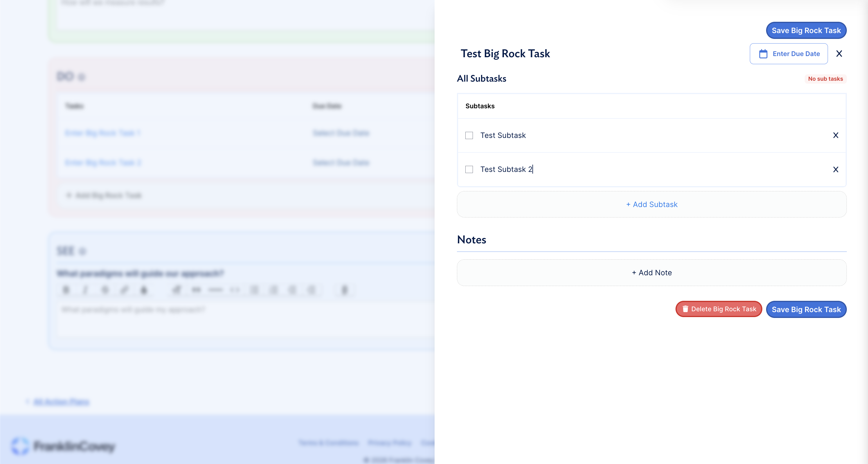This screenshot has width=868, height=464.
Task: Click the + Add Note button
Action: point(652,273)
